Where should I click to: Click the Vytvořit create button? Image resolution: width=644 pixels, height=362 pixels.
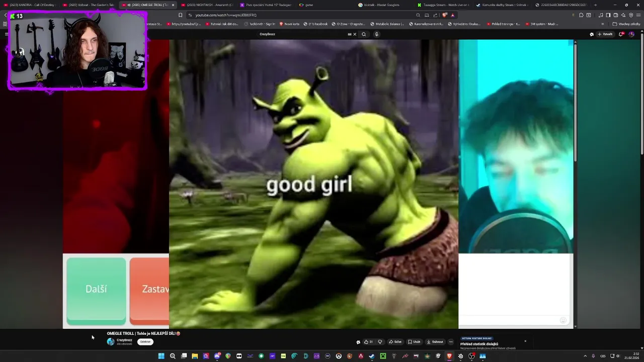pyautogui.click(x=605, y=34)
